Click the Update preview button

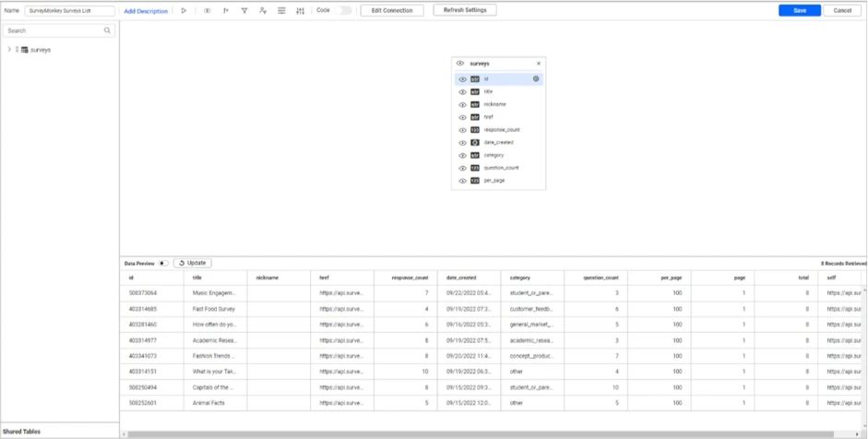coord(193,263)
